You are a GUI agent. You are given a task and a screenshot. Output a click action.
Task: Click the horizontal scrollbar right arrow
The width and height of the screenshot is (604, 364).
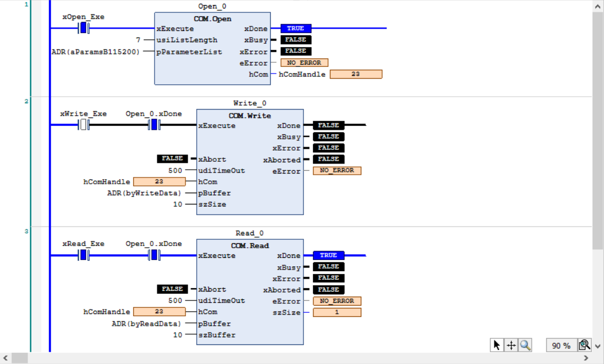pos(585,358)
